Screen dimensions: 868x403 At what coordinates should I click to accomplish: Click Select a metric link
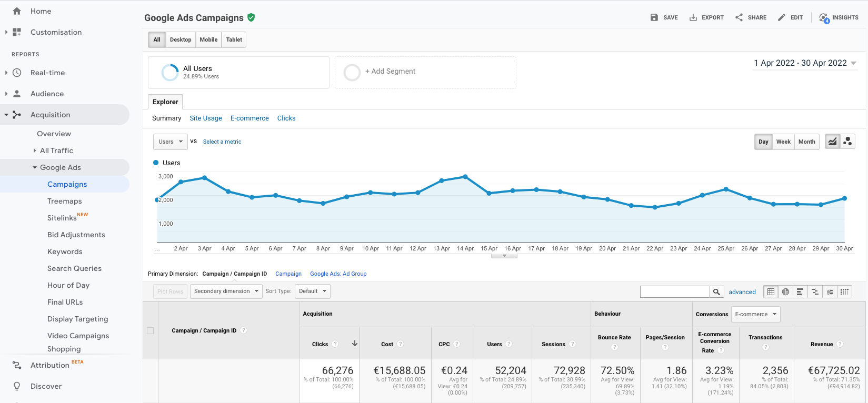point(222,142)
